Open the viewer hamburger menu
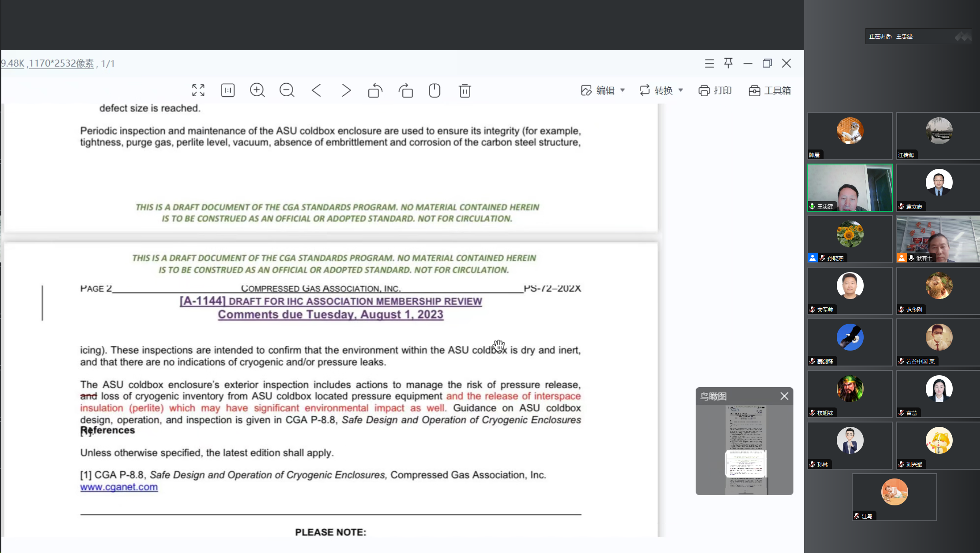Screen dimensions: 980x553 [x=709, y=64]
